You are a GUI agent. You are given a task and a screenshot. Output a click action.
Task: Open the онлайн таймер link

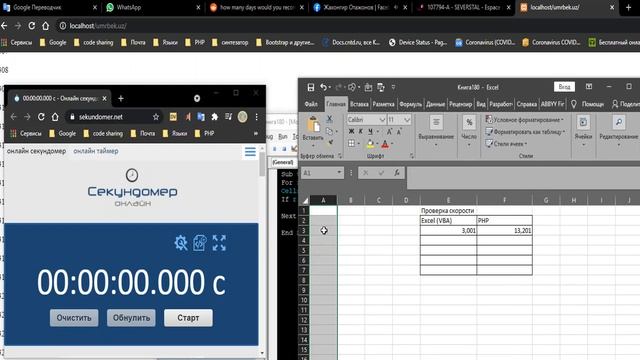(96, 151)
